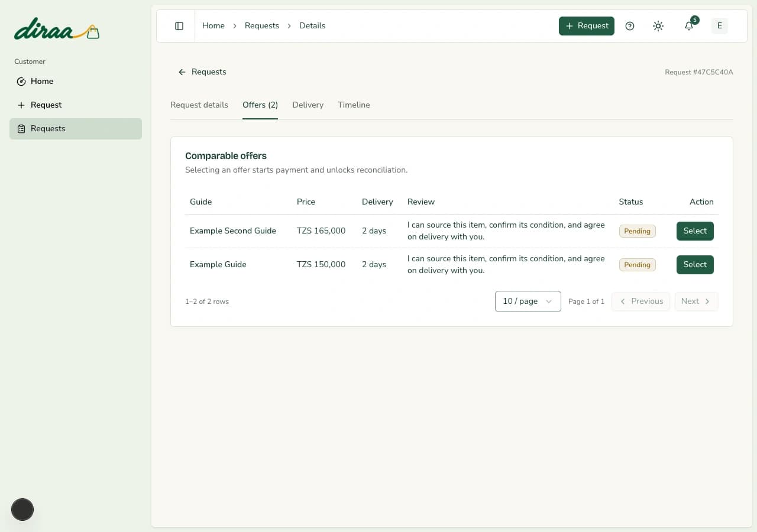The width and height of the screenshot is (757, 532).
Task: Click the TZS 165,000 price cell
Action: tap(321, 231)
